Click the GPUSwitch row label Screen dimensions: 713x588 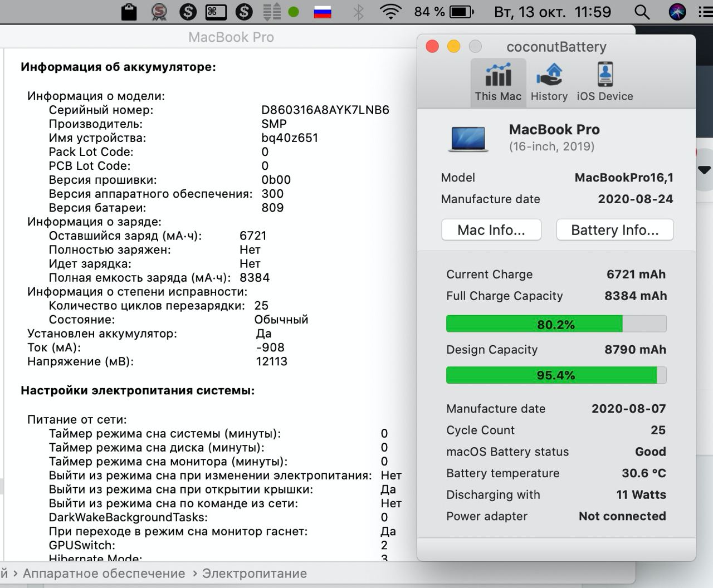pyautogui.click(x=82, y=545)
